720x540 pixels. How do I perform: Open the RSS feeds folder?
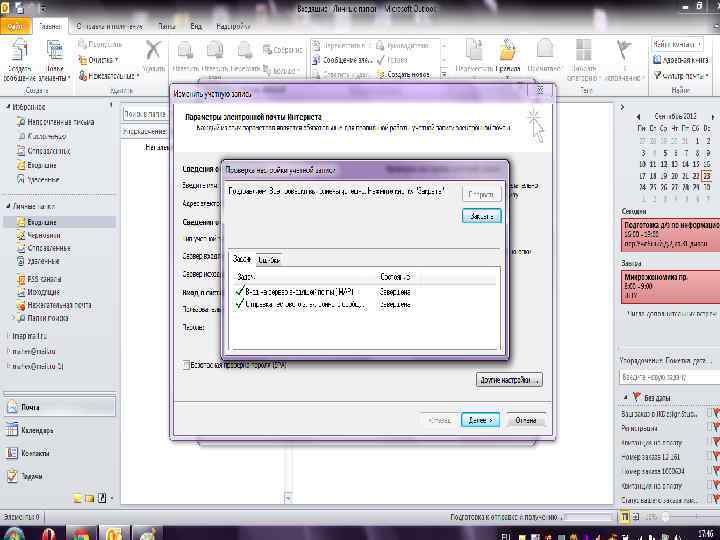44,279
